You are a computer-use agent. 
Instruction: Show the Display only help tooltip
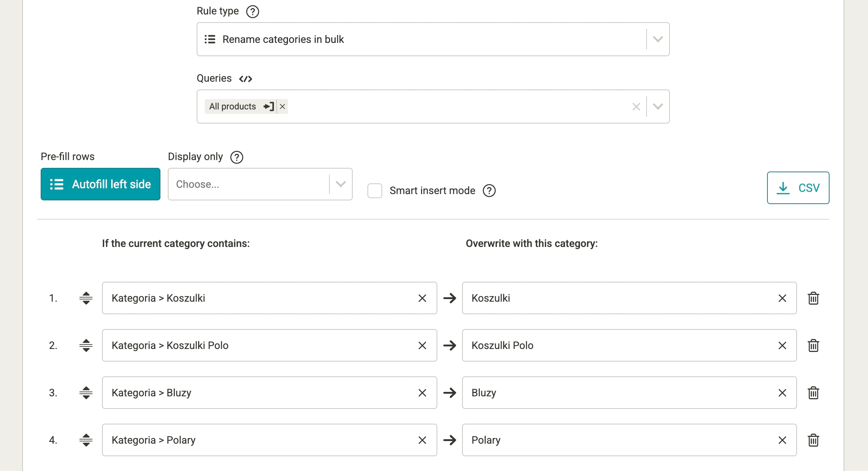coord(237,157)
